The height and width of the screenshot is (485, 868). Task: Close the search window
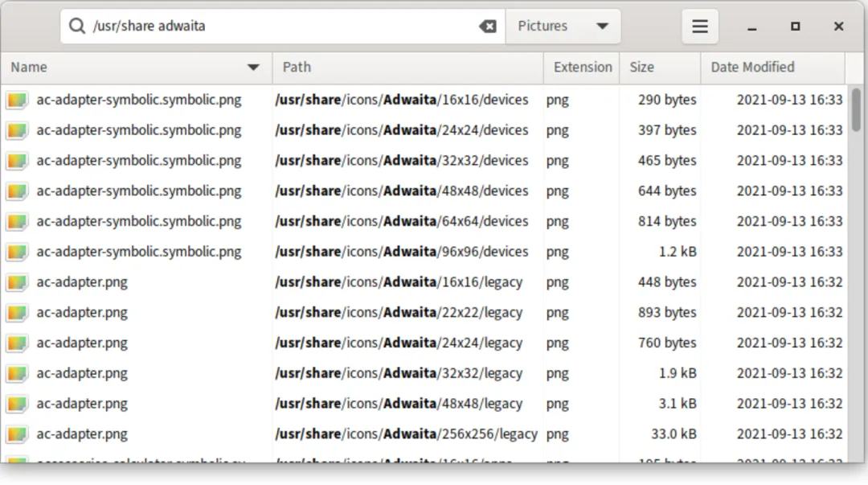[838, 26]
